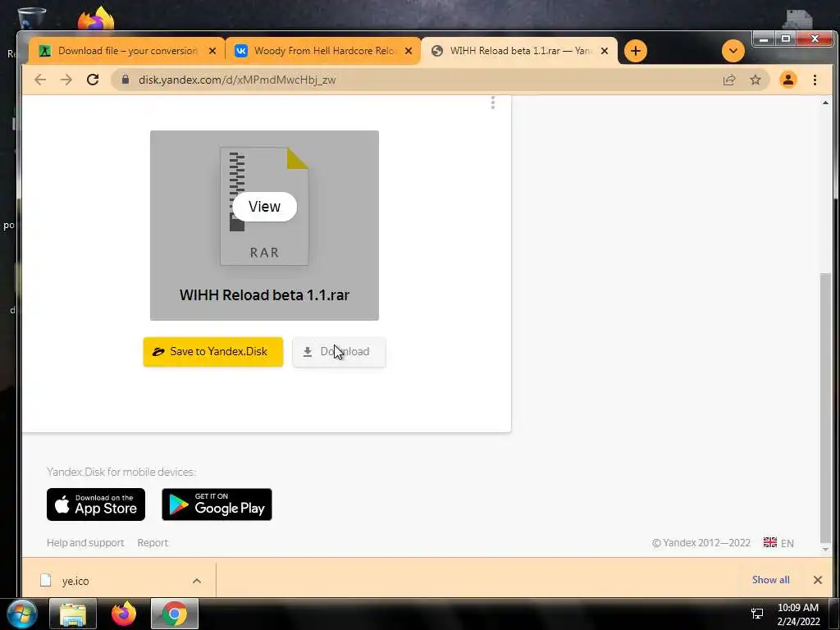Click Show all downloads
Screen dimensions: 840x630
(770, 580)
